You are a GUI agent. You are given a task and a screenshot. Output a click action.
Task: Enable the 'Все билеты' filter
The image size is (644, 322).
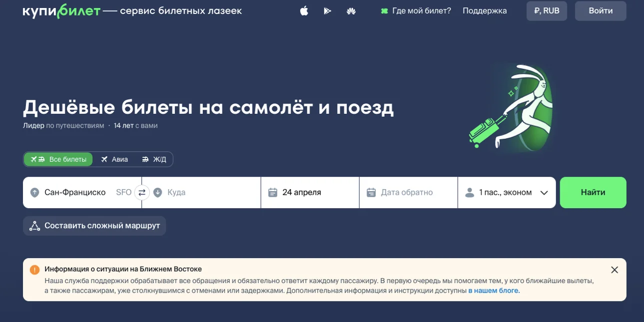point(58,159)
